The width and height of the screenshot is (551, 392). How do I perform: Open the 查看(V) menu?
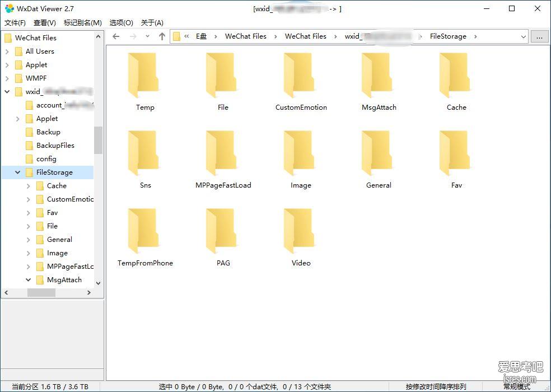tap(45, 23)
